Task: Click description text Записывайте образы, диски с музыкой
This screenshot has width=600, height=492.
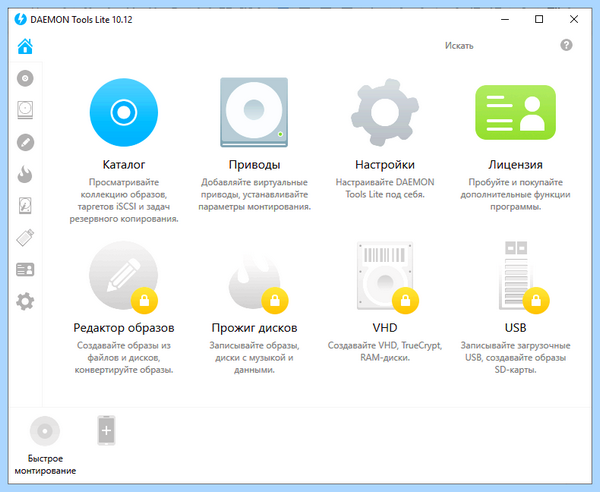Action: pyautogui.click(x=254, y=358)
